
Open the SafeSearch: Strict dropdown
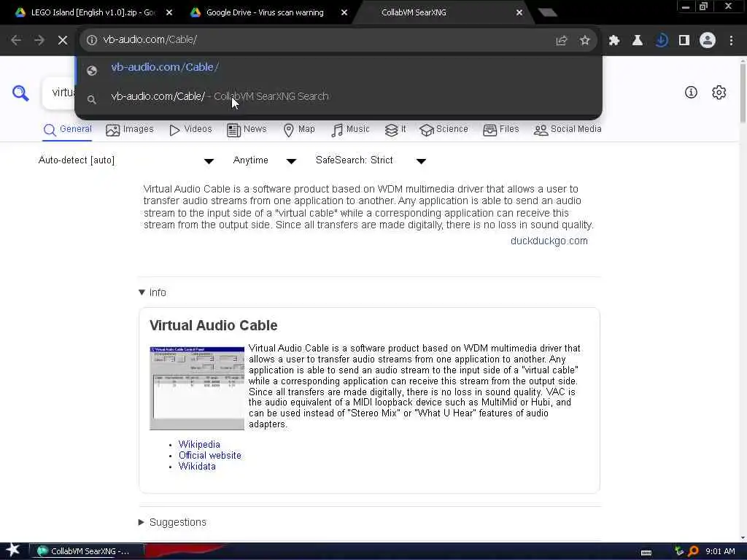(x=371, y=160)
